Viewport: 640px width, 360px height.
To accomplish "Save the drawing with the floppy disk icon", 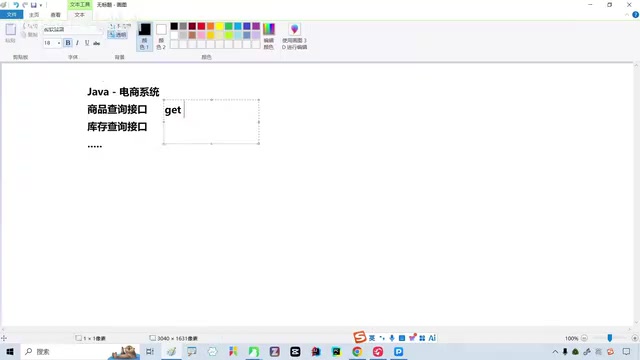I will (x=33, y=5).
